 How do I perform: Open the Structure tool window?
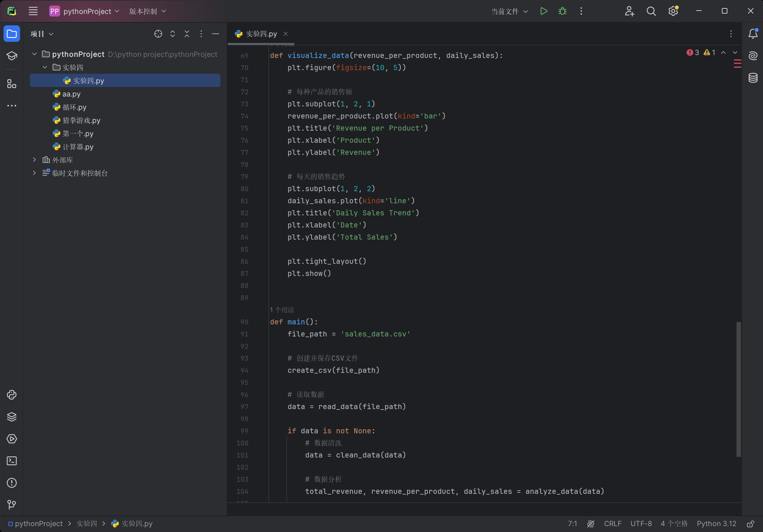pyautogui.click(x=12, y=84)
